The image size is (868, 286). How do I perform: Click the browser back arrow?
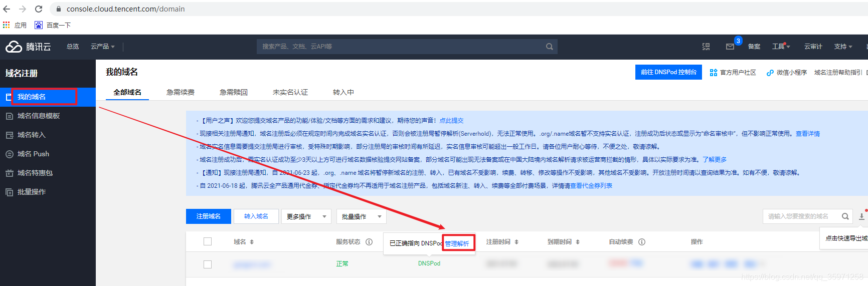click(7, 9)
